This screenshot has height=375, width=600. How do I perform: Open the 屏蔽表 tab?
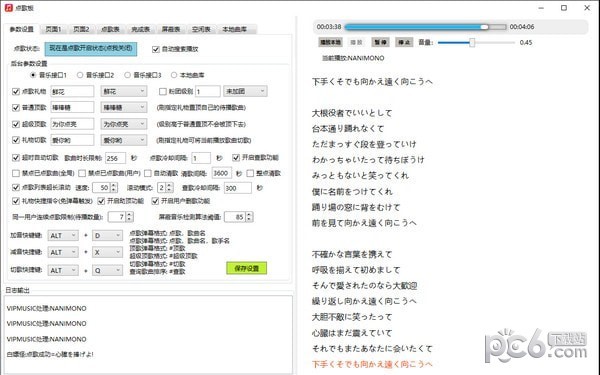(x=171, y=29)
